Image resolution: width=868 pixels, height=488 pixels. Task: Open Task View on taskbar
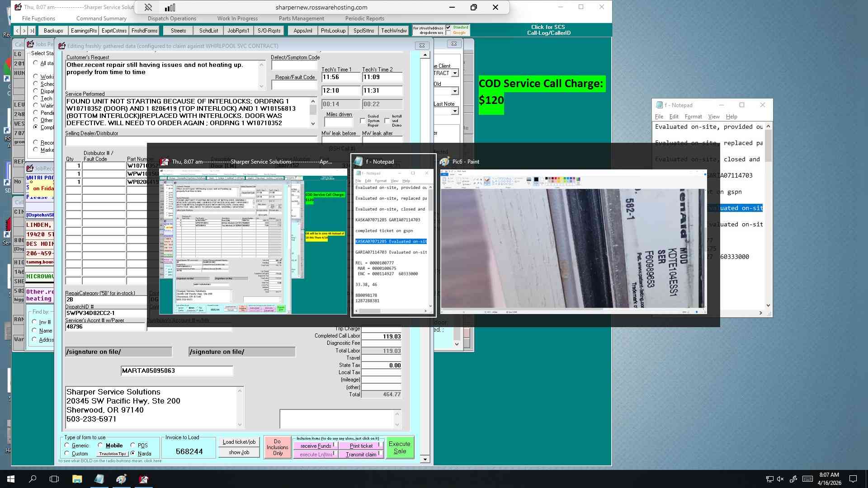54,479
